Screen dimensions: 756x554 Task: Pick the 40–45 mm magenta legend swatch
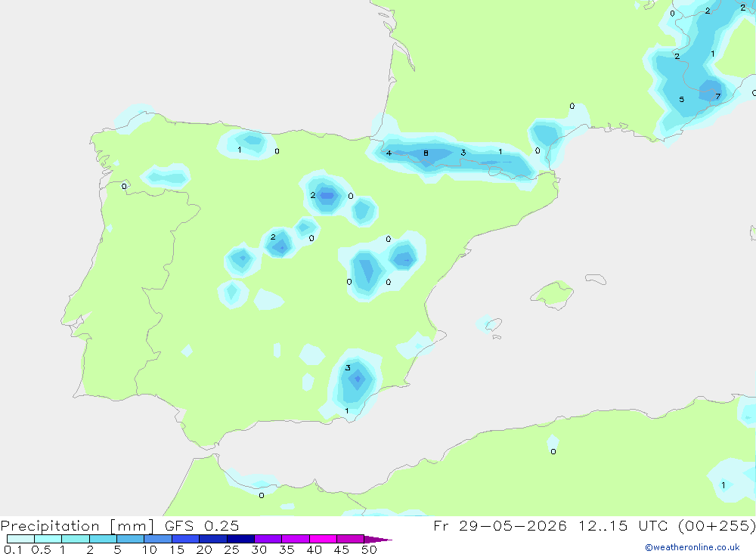[323, 539]
